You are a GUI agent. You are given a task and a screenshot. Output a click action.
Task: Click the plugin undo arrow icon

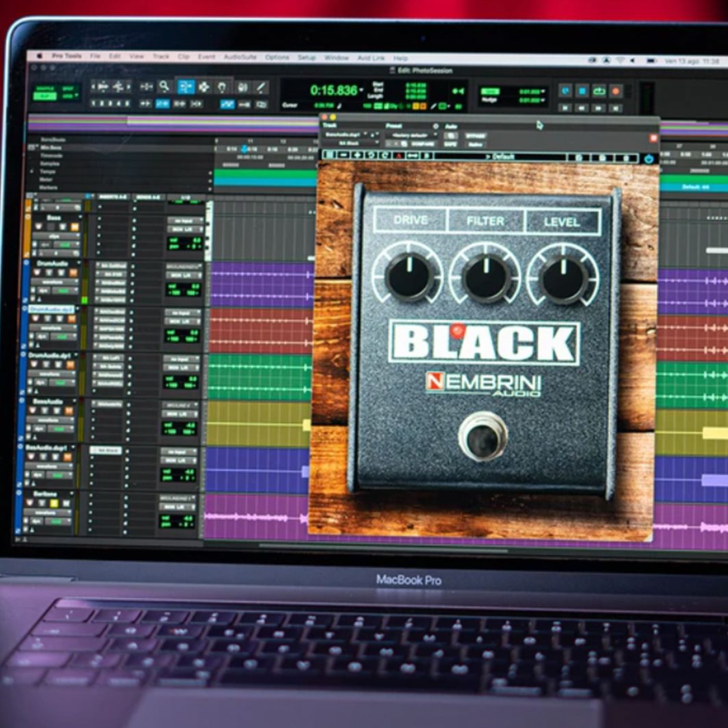371,155
